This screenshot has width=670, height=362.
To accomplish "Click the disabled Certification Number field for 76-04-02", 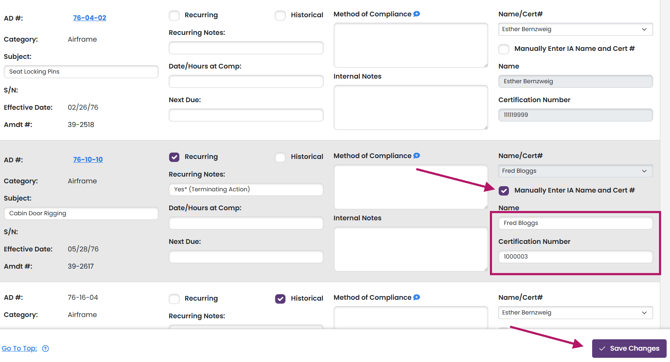I will pyautogui.click(x=575, y=115).
